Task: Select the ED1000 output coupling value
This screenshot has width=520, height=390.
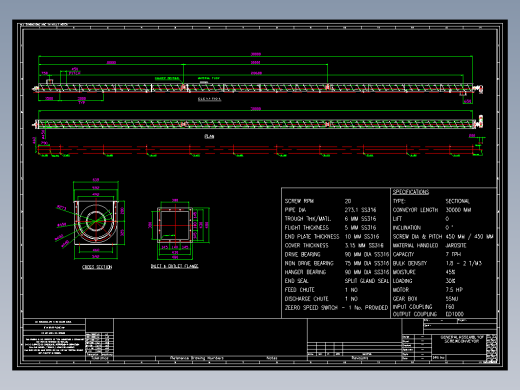Action: pos(455,314)
